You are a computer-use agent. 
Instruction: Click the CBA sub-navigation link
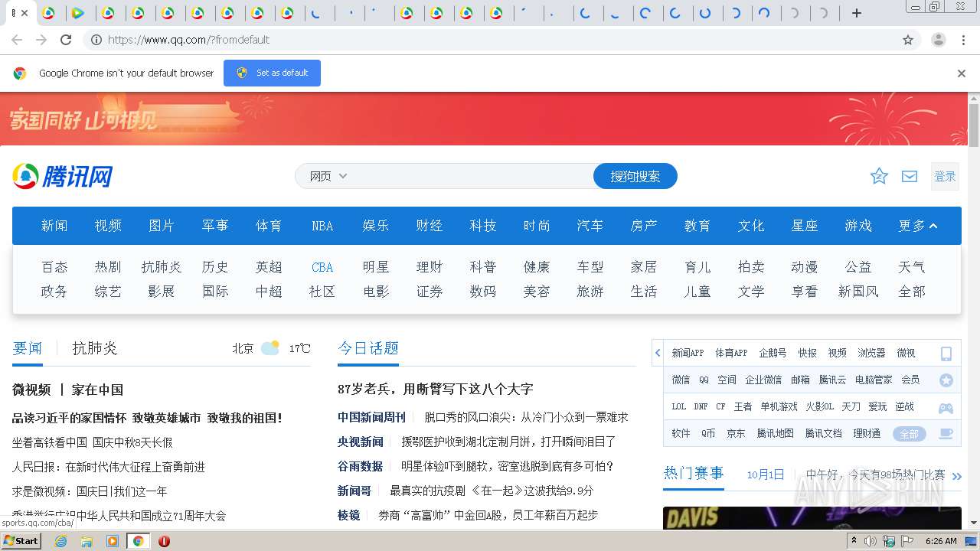(322, 267)
